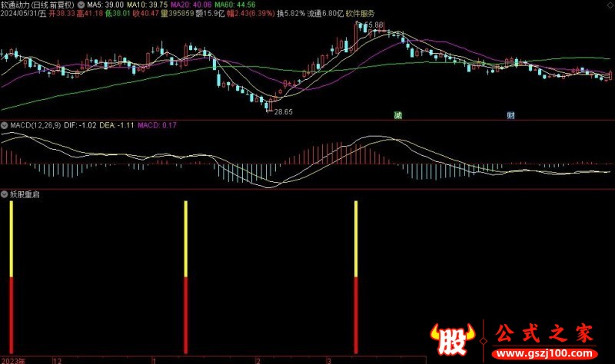Click yellow part of rightmost signal bar
615x364 pixels.
click(356, 240)
